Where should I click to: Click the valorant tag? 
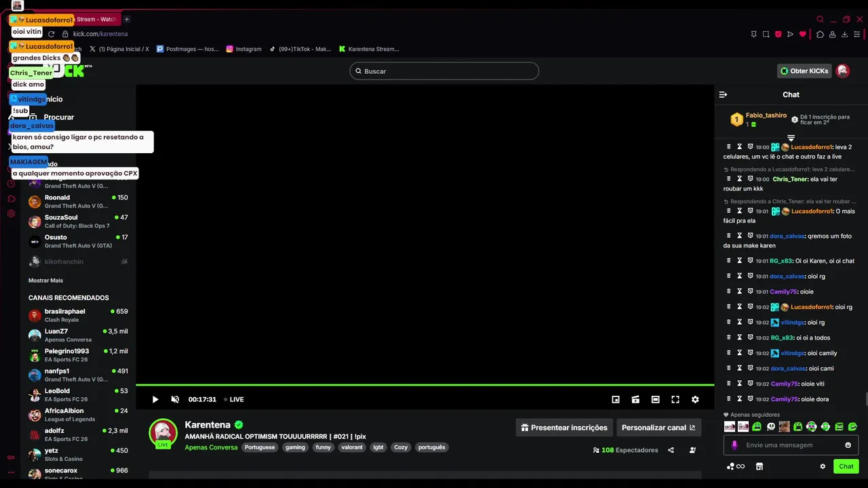point(352,447)
